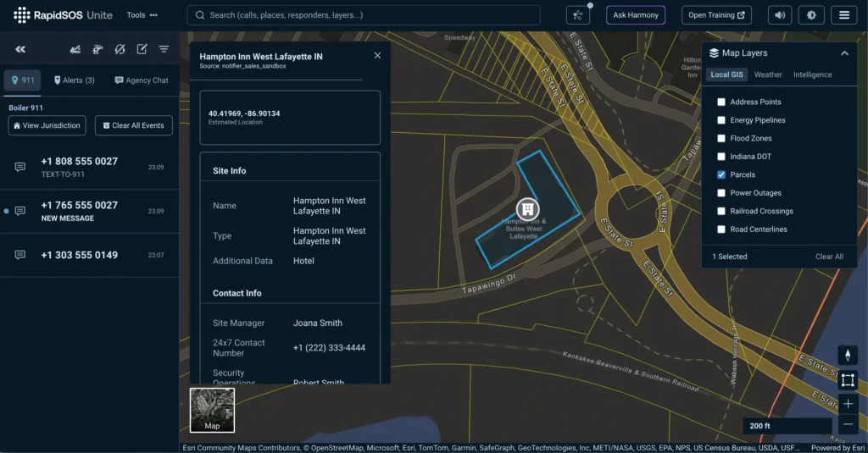The image size is (868, 453).
Task: Toggle the brightness theme icon in top bar
Action: [x=811, y=15]
